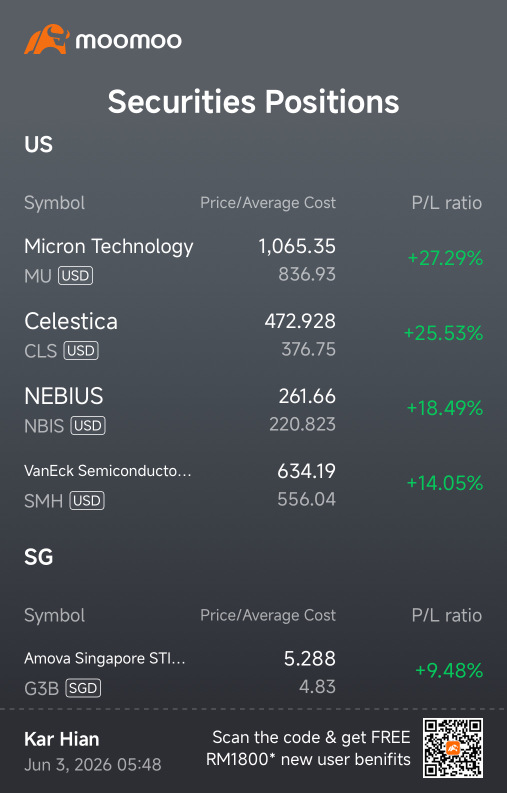This screenshot has width=507, height=793.
Task: Click the USD badge beside NBIS
Action: point(88,426)
